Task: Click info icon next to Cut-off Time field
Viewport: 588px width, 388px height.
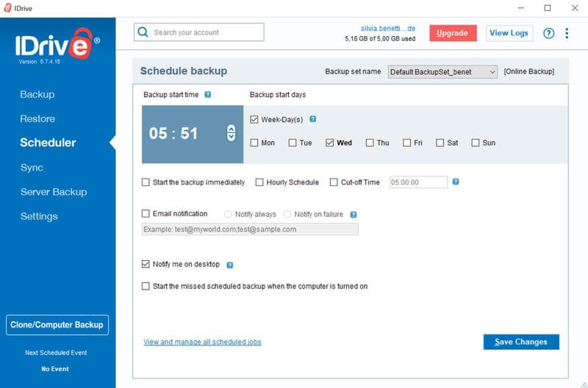Action: point(456,182)
